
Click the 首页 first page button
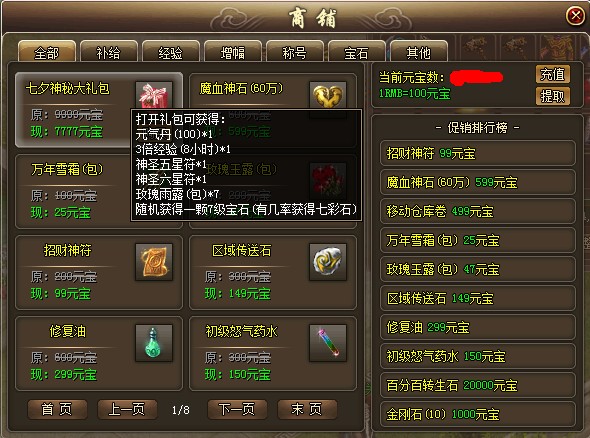point(57,409)
